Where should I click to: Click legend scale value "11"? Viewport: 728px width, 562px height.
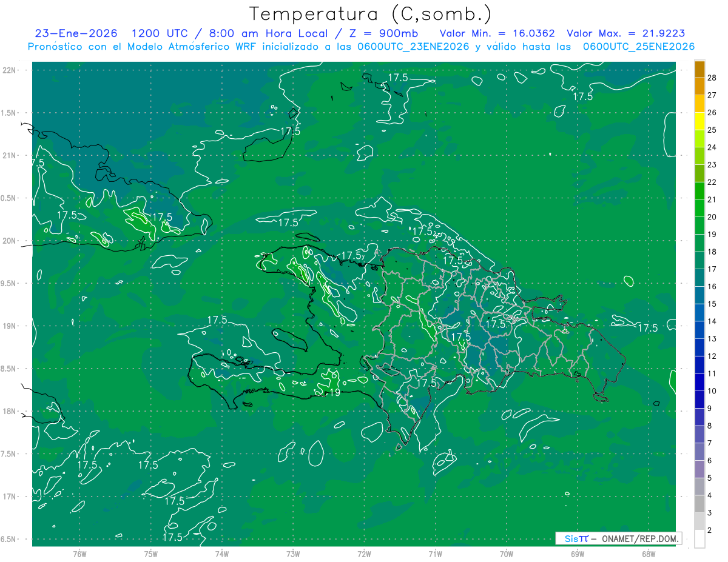click(x=712, y=373)
